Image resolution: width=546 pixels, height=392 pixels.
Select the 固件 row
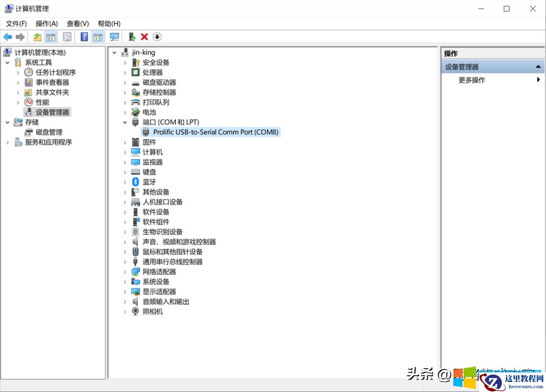[149, 142]
